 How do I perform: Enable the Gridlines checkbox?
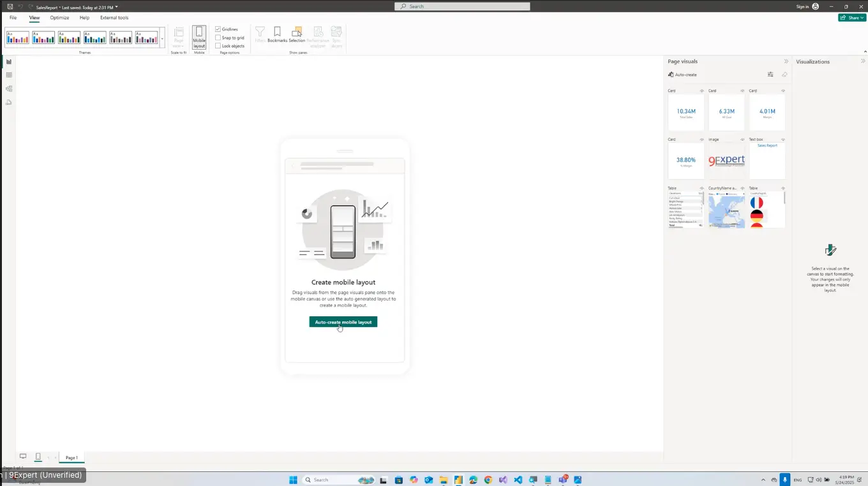point(218,29)
